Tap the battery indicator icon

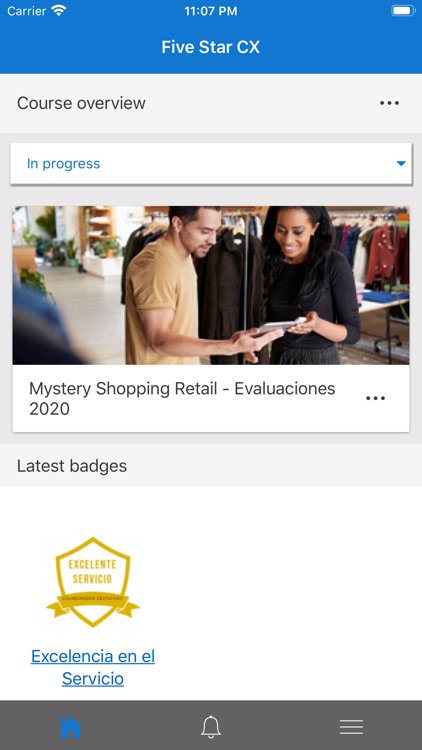(x=403, y=11)
